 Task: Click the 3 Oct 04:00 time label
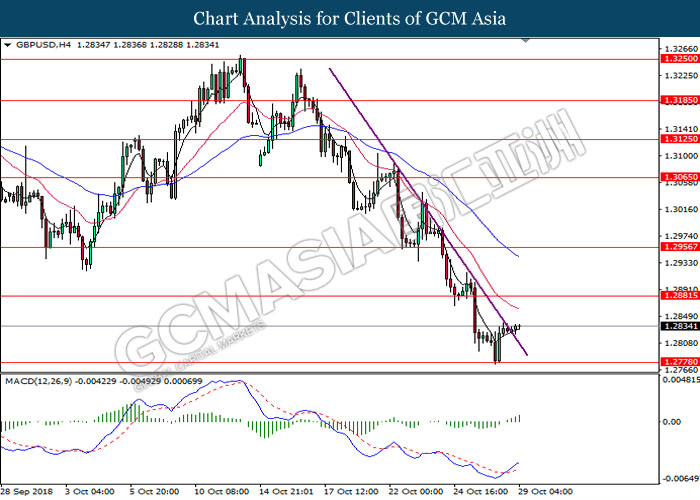click(90, 492)
